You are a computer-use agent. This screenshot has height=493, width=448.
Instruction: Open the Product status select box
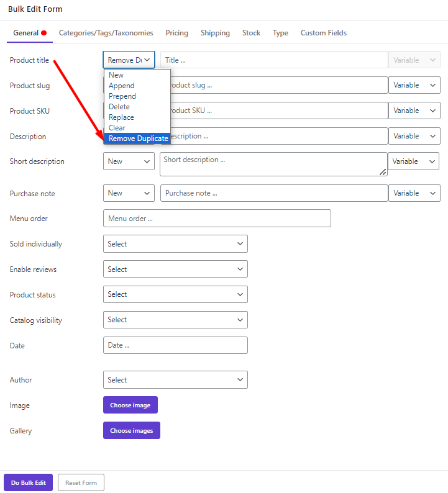175,294
